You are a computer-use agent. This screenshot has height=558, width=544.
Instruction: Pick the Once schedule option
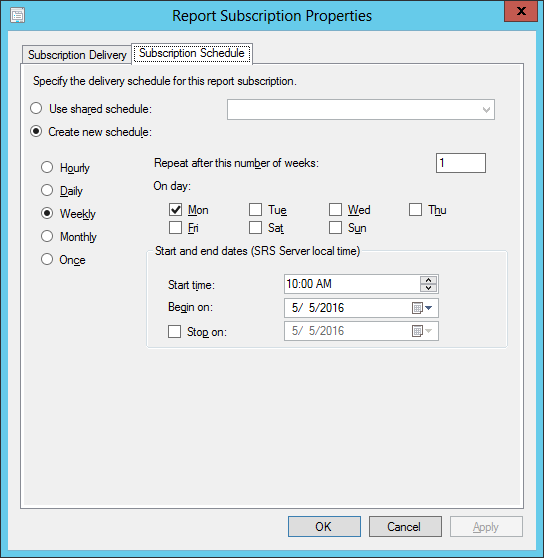click(x=47, y=259)
